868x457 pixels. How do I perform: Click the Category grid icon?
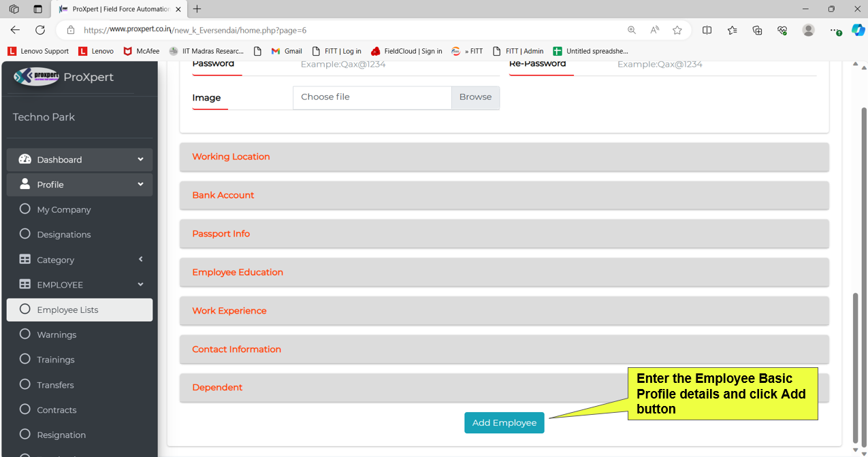click(25, 260)
